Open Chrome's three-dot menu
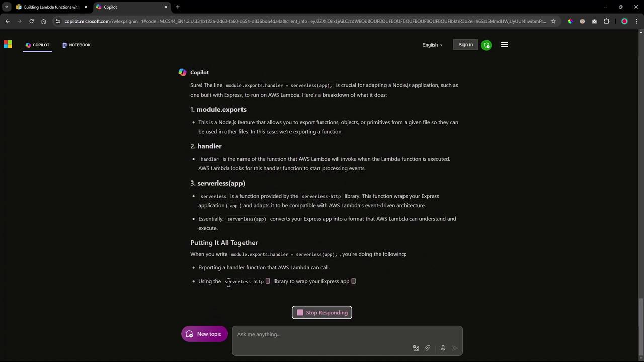644x362 pixels. 637,21
